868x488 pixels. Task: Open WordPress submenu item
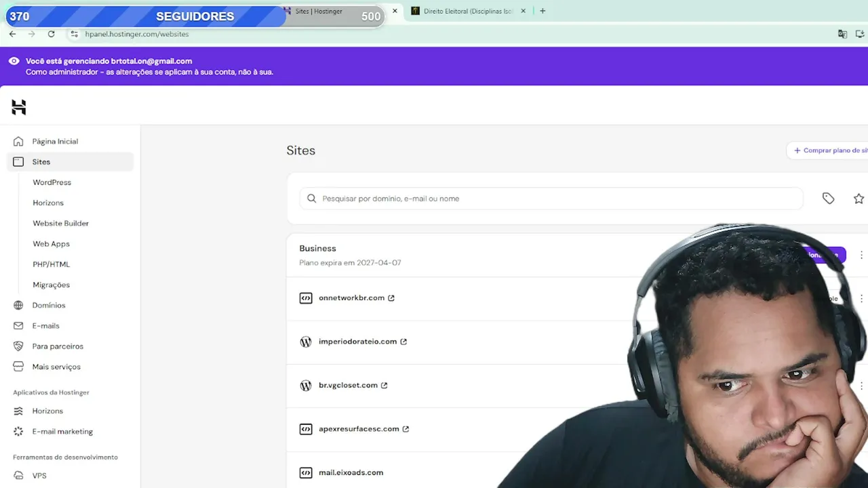[x=52, y=182]
